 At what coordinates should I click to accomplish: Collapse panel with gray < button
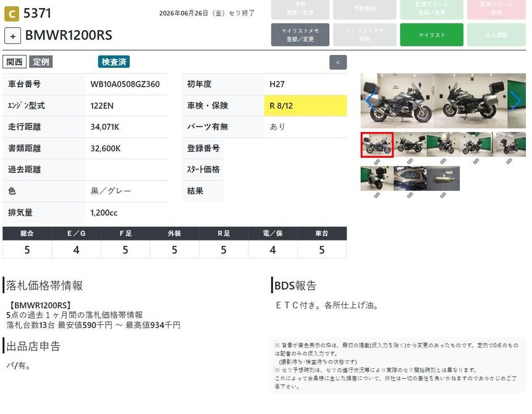pyautogui.click(x=338, y=62)
